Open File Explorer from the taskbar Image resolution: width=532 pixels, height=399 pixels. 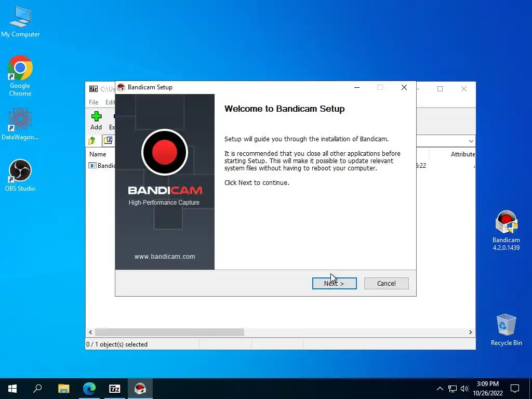(63, 389)
